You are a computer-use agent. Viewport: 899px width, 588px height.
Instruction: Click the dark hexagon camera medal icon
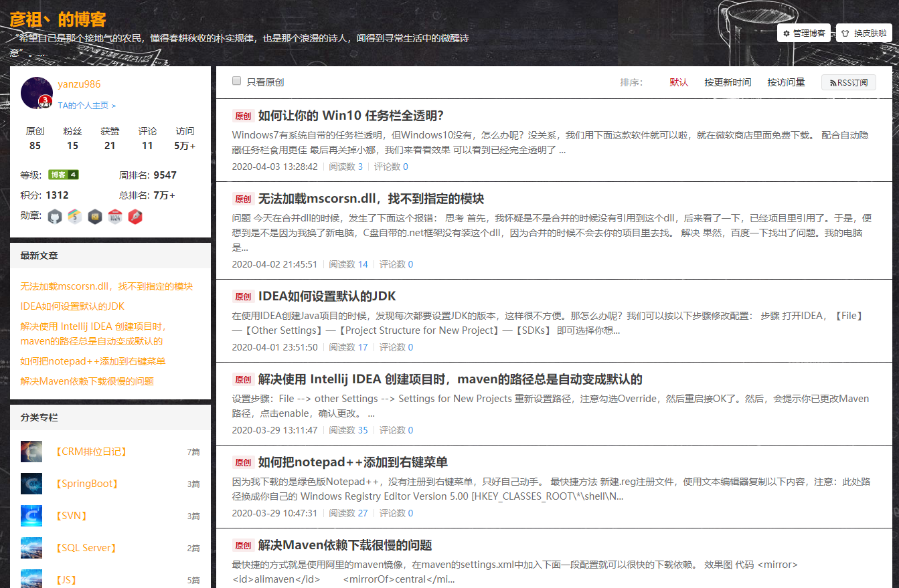[x=94, y=216]
